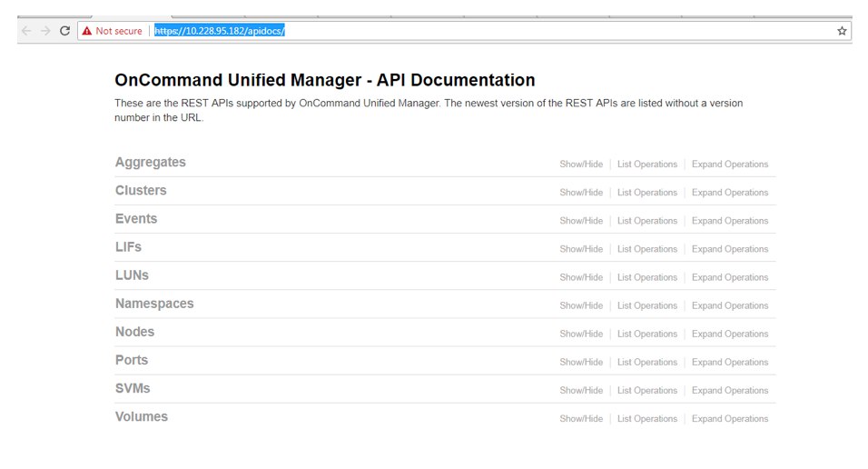
Task: Open the Volumes API section
Action: coord(141,417)
